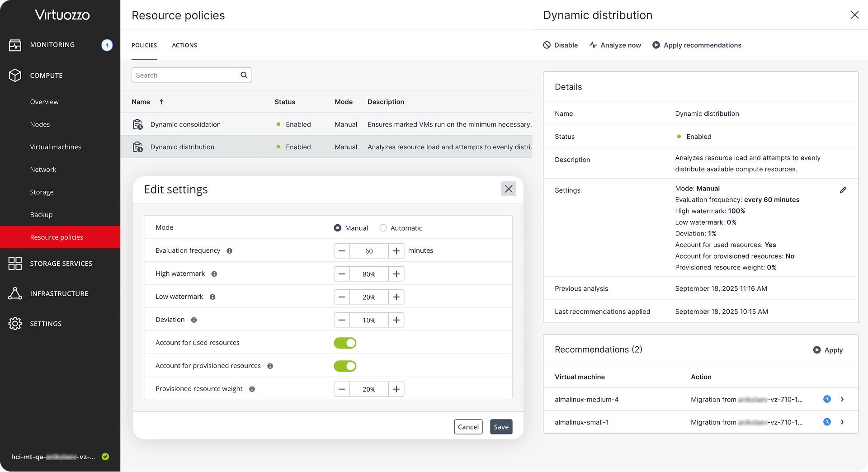Select the Automatic mode radio button
The height and width of the screenshot is (472, 868).
pos(383,228)
